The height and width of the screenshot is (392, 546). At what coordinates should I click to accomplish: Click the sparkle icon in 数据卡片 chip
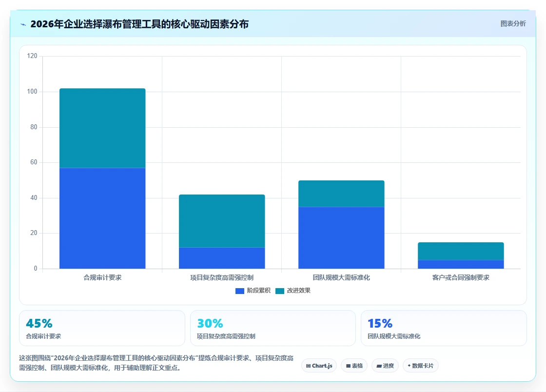point(409,366)
